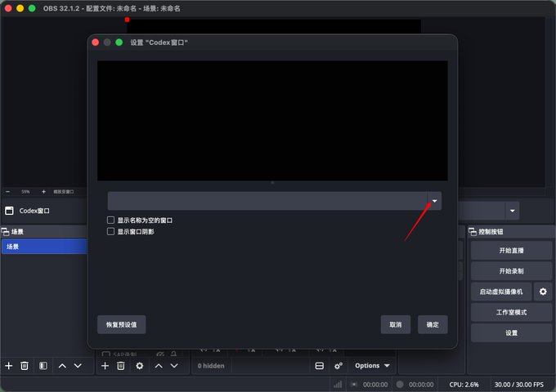Open the window selection dropdown arrow in dialog
The height and width of the screenshot is (392, 556).
(434, 201)
